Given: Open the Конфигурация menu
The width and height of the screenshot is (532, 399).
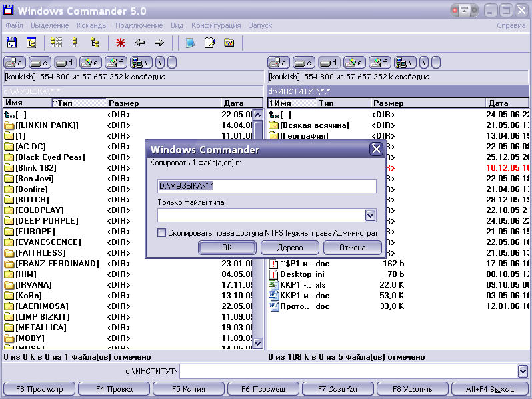Looking at the screenshot, I should pyautogui.click(x=216, y=25).
